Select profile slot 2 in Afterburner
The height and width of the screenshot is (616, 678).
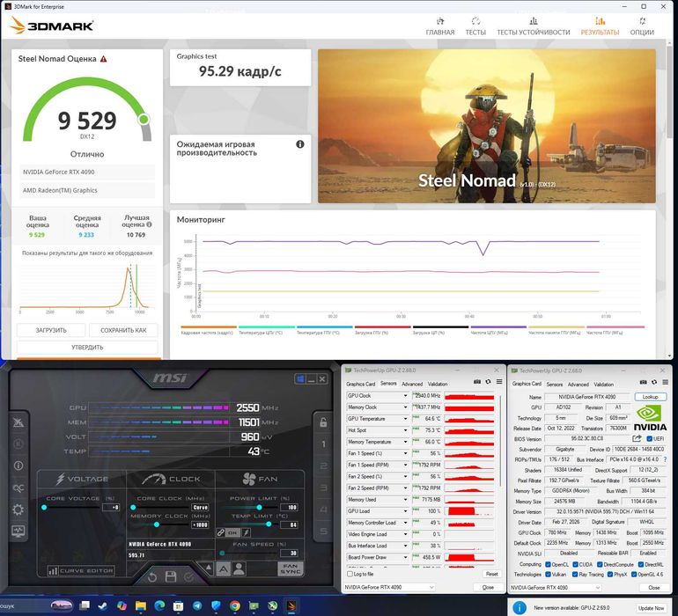(323, 466)
